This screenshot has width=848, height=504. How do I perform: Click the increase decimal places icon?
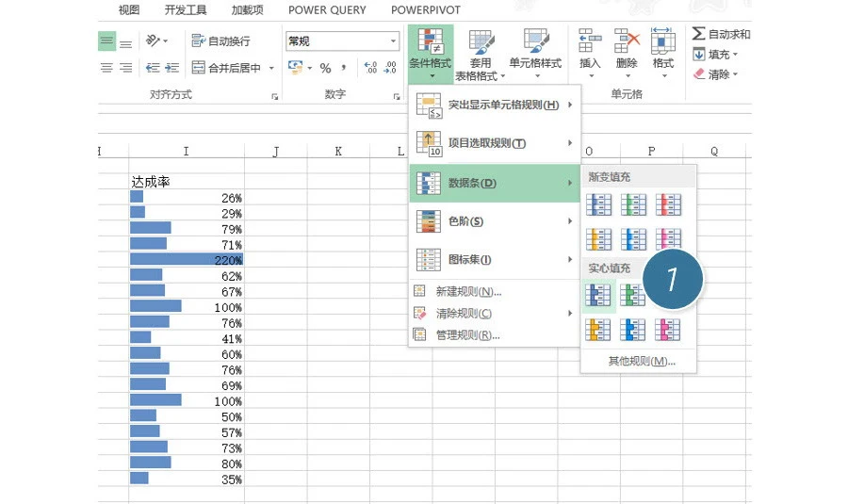[x=370, y=68]
